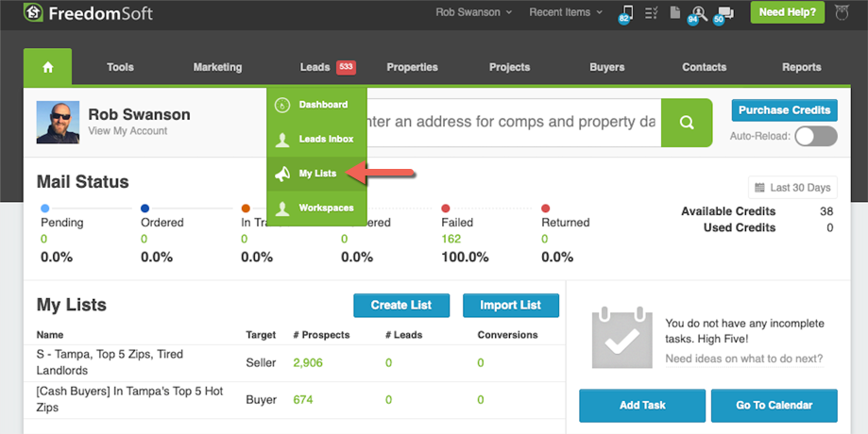Click the Import List button

(510, 305)
